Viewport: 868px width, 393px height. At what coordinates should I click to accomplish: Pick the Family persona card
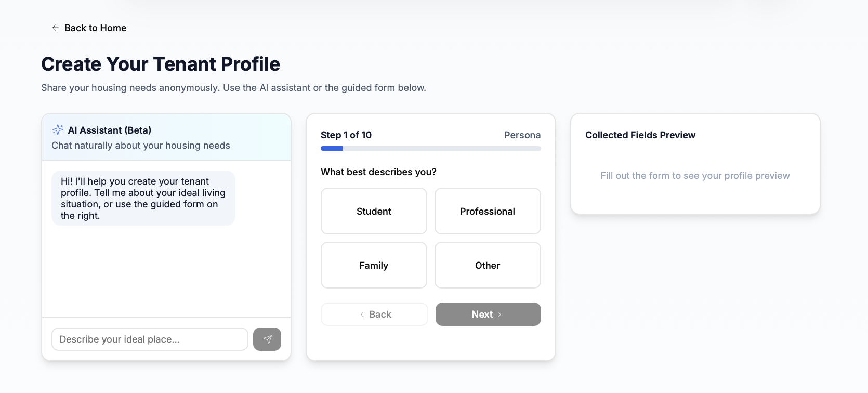pos(374,265)
